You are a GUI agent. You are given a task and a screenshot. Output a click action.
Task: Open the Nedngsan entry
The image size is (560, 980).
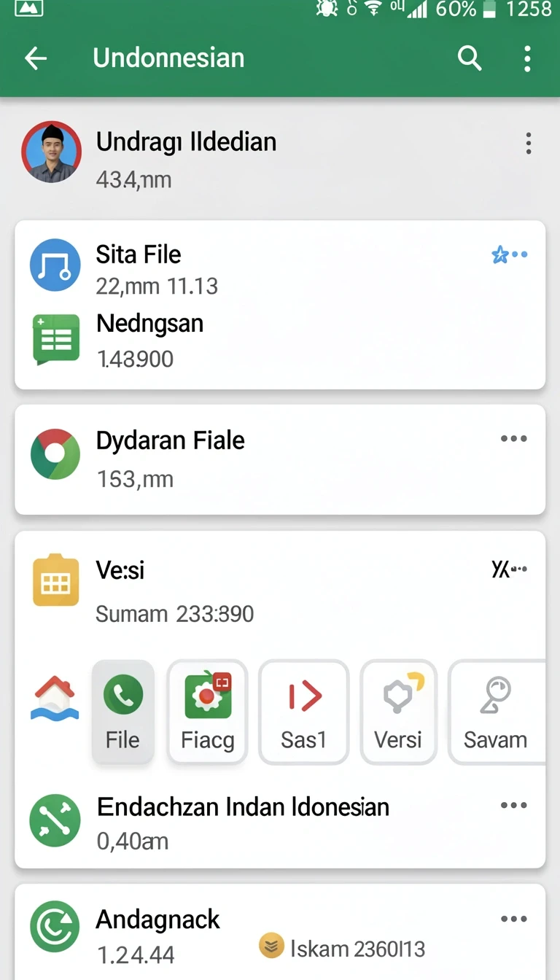pos(149,324)
